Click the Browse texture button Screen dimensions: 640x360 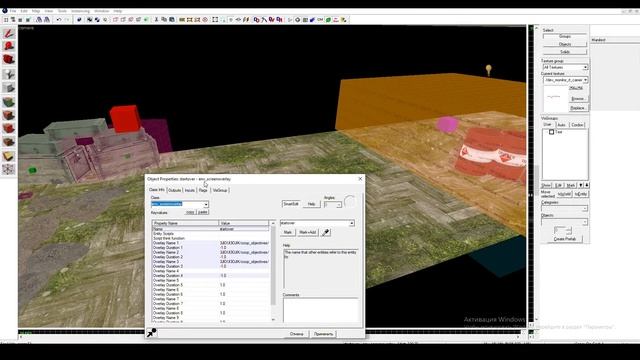[578, 99]
